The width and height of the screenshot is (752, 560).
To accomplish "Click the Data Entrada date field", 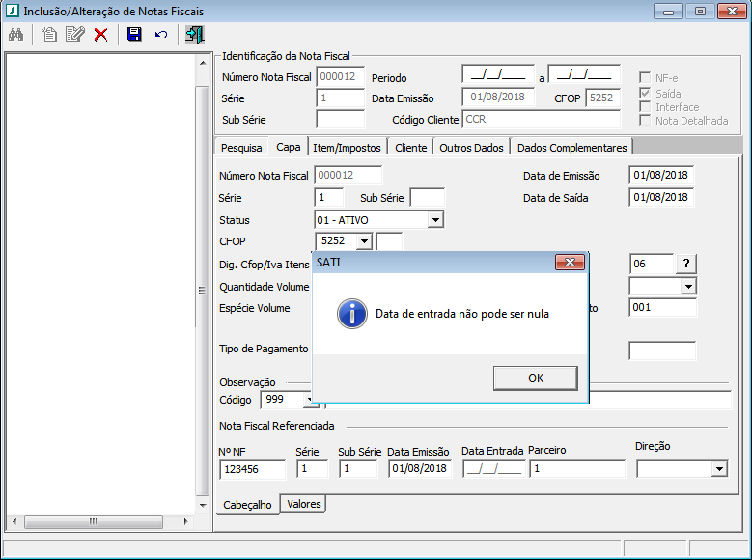I will [493, 469].
